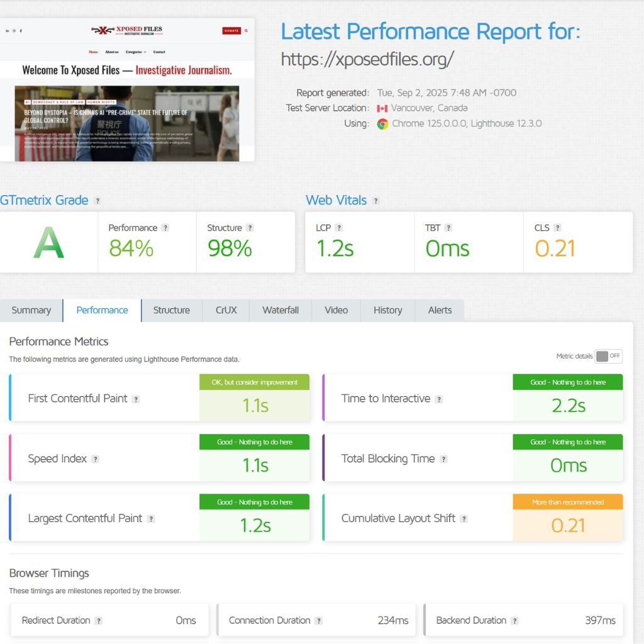The height and width of the screenshot is (644, 644).
Task: Click help icon next to Web Vitals
Action: pyautogui.click(x=375, y=201)
